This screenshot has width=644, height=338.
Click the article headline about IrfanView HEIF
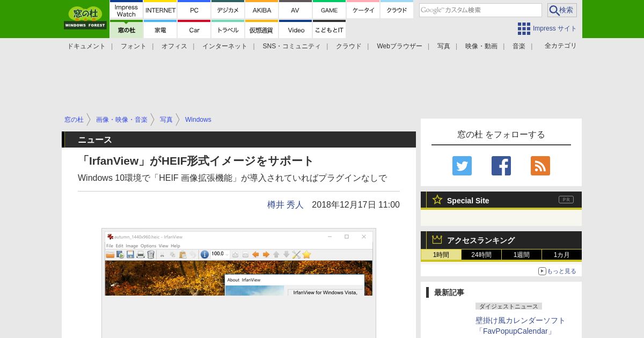pos(196,160)
